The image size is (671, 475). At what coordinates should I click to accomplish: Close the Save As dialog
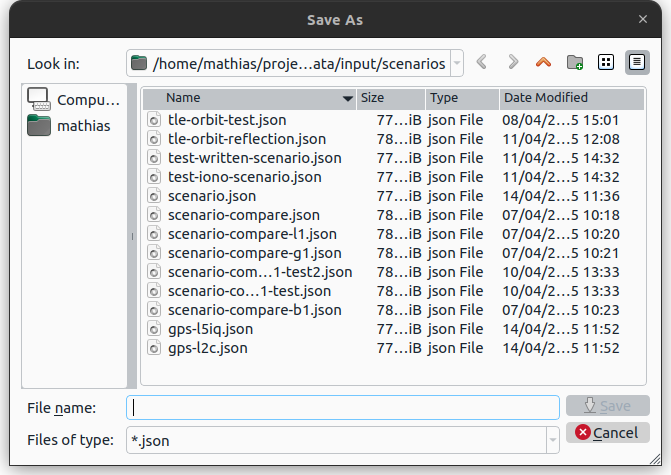click(x=643, y=18)
